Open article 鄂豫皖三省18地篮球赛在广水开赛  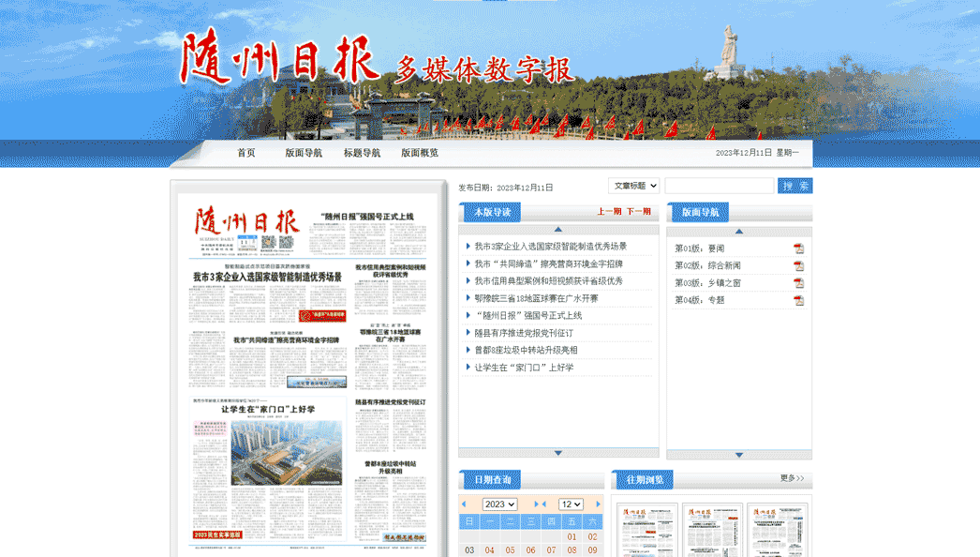(536, 298)
